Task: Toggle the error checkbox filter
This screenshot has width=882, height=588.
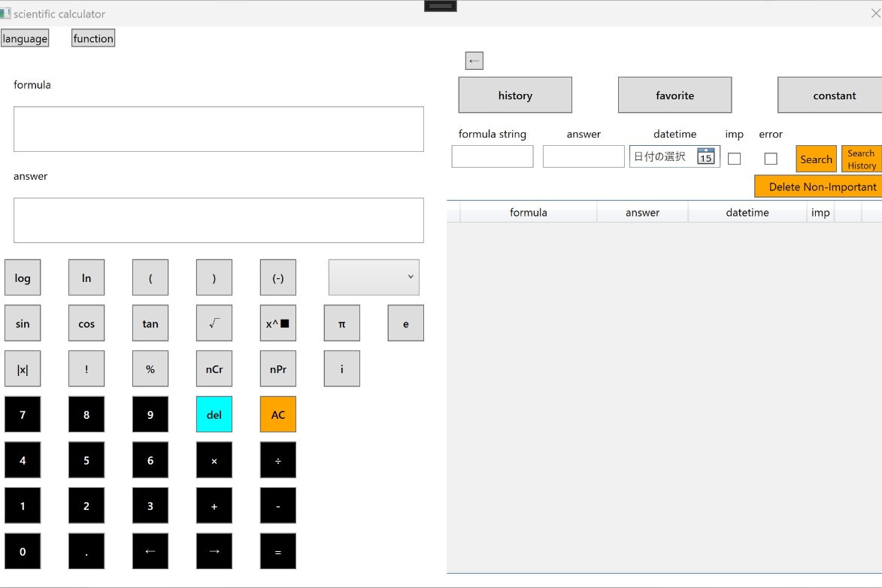Action: (771, 159)
